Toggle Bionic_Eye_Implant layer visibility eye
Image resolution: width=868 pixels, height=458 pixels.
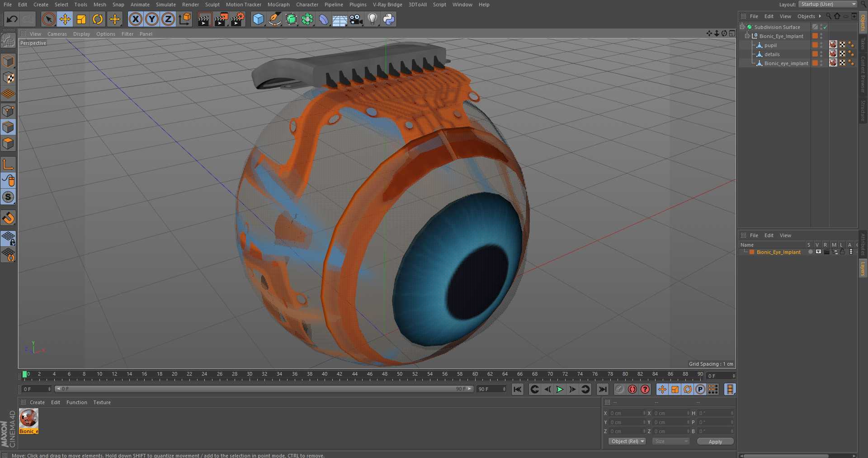pos(818,252)
